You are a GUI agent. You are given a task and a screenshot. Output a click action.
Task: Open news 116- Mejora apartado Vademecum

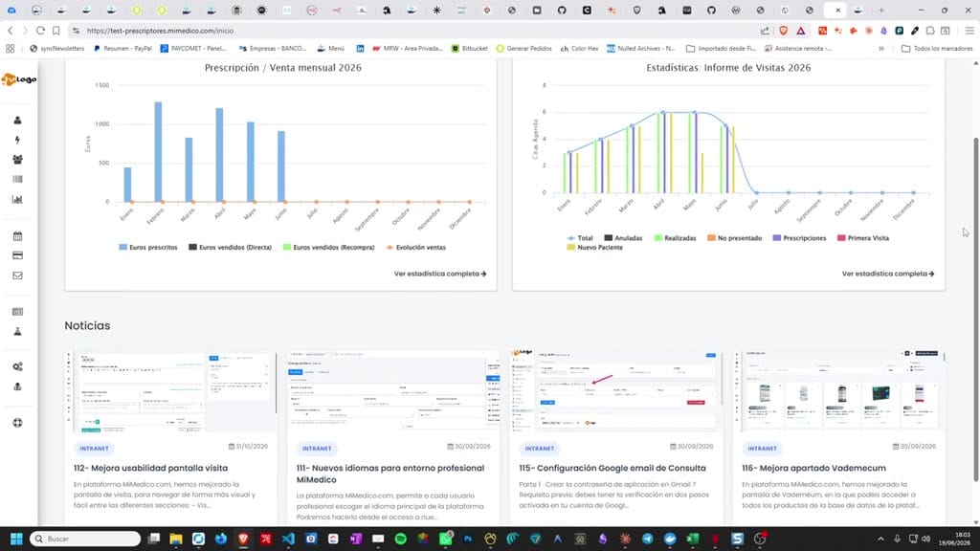point(813,468)
